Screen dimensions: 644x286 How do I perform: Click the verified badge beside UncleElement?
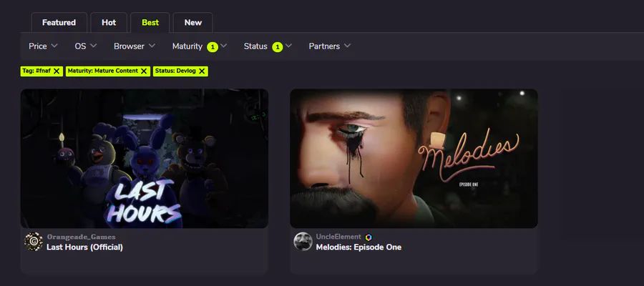click(369, 237)
